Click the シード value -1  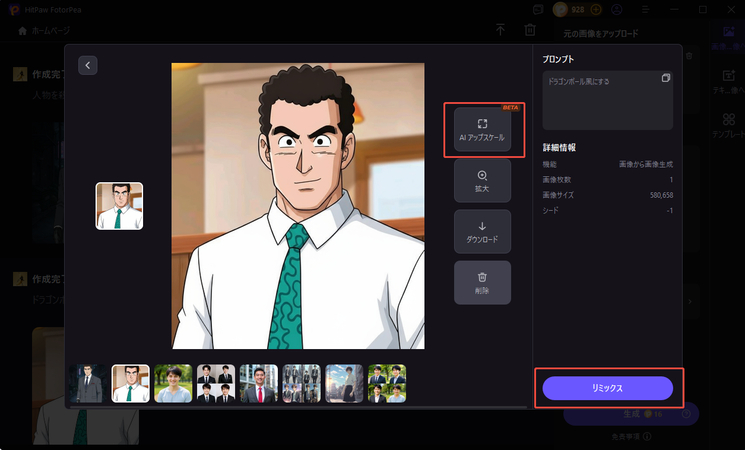click(x=670, y=211)
